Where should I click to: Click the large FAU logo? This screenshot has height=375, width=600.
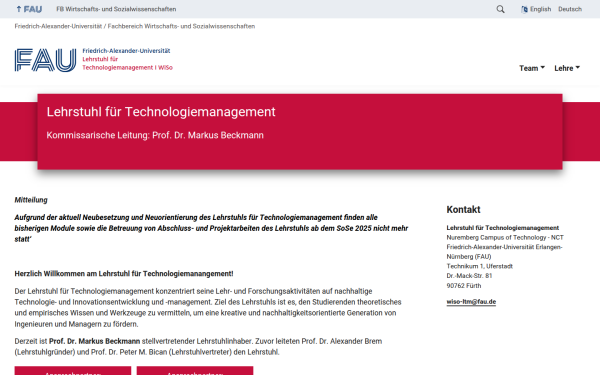[x=46, y=60]
